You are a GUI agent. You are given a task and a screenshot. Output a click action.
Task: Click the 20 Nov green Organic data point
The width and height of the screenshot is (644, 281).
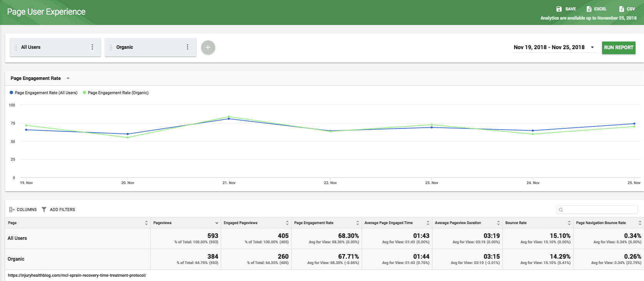[x=128, y=138]
